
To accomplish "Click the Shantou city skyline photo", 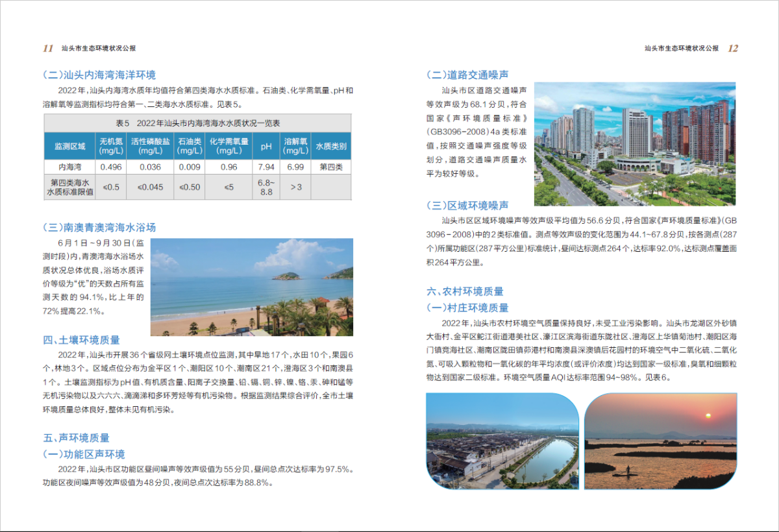I will [634, 143].
